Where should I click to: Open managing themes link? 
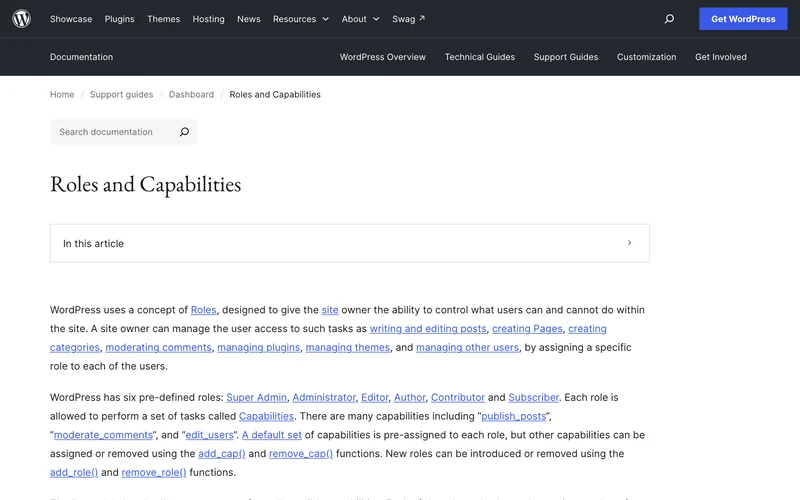347,347
